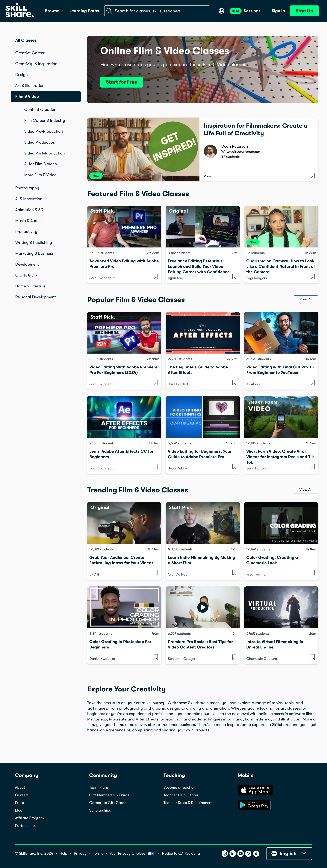The height and width of the screenshot is (868, 327).
Task: Click the search magnifier icon
Action: tap(109, 11)
